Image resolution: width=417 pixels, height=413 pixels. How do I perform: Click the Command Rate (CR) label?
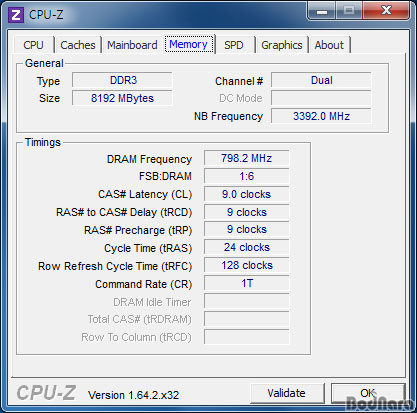pos(144,284)
